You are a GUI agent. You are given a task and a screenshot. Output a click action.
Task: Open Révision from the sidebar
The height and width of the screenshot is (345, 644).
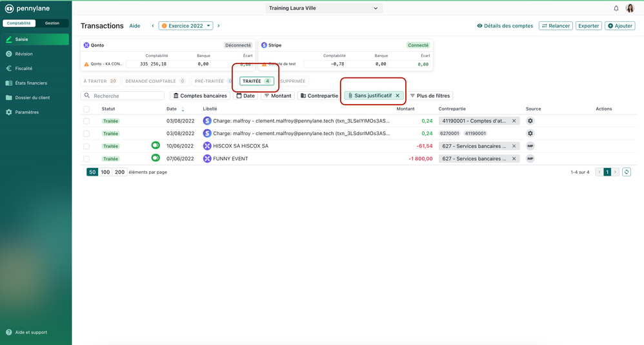(24, 54)
